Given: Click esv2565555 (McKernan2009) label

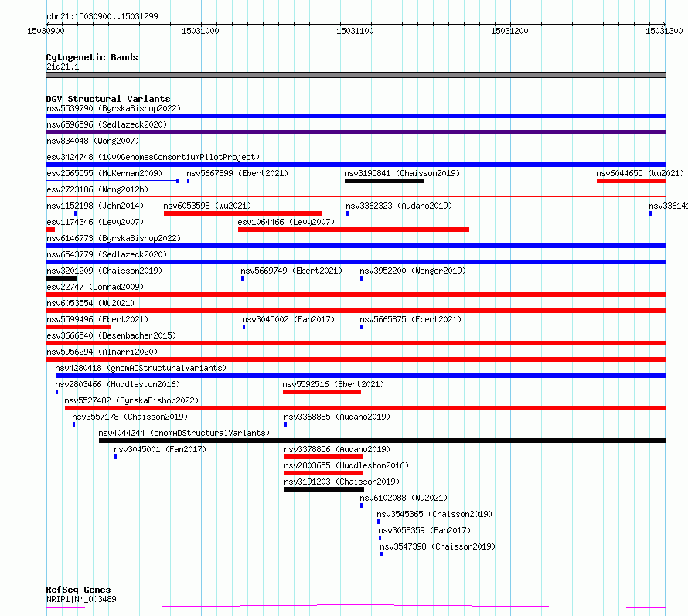Looking at the screenshot, I should 104,173.
